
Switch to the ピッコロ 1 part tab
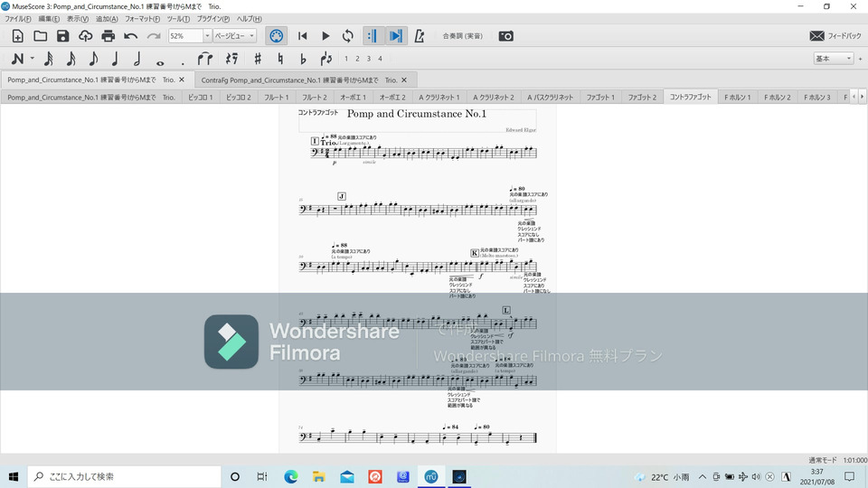[x=201, y=98]
